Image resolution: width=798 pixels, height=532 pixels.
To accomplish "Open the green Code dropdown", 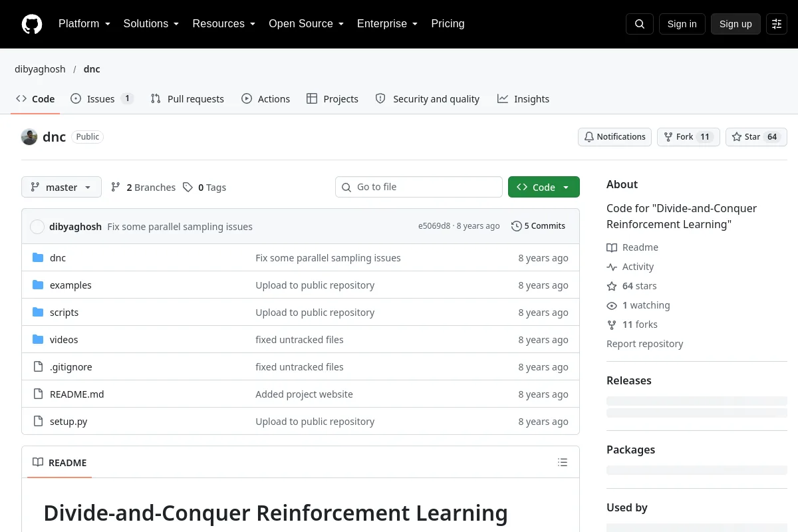I will [544, 187].
